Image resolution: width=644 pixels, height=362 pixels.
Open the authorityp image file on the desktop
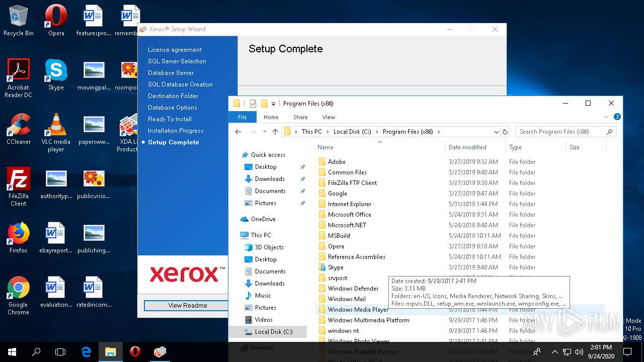[x=56, y=184]
